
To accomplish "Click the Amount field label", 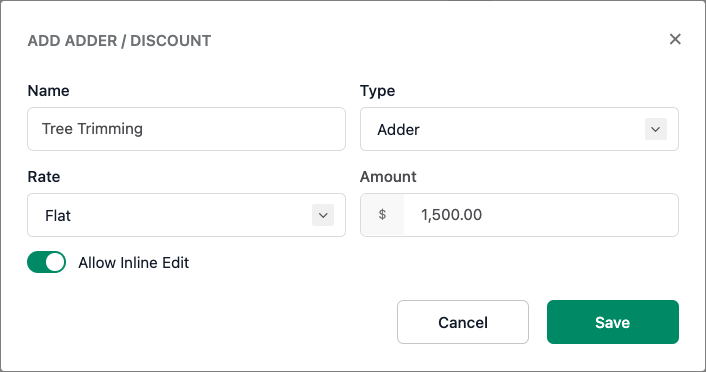I will tap(388, 177).
